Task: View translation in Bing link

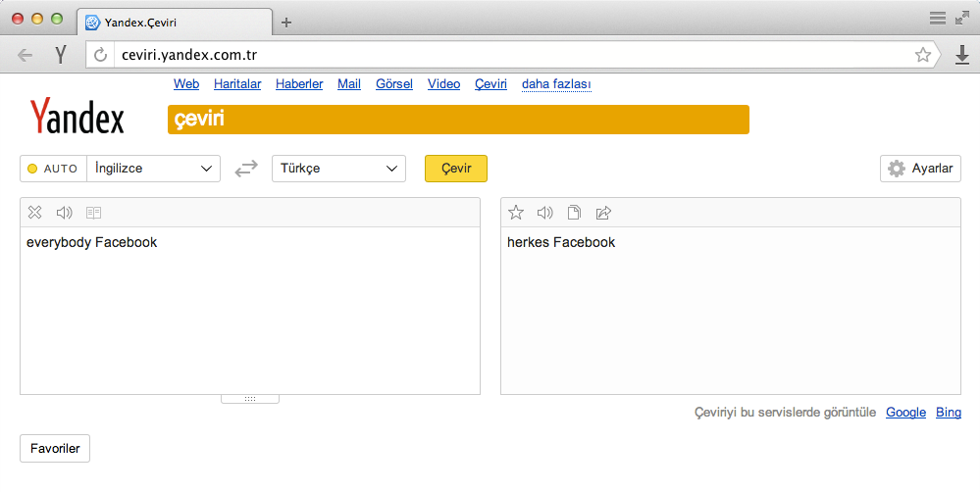Action: point(949,412)
